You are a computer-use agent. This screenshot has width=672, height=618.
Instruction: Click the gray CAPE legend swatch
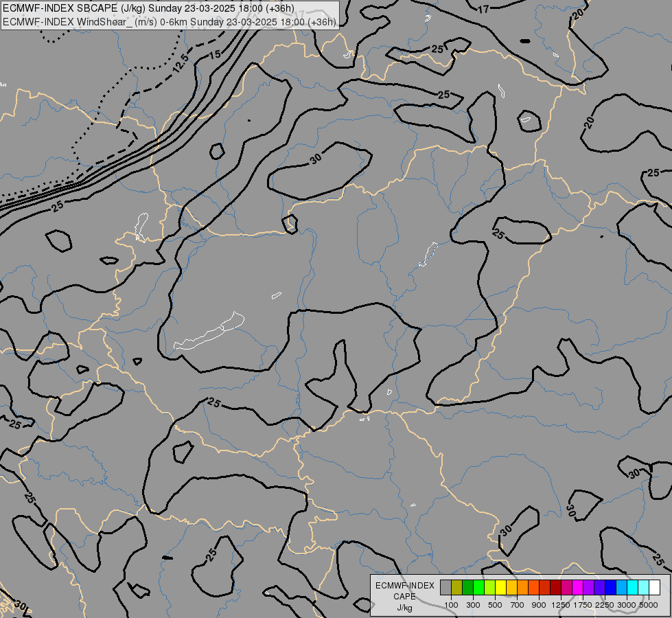(x=445, y=587)
